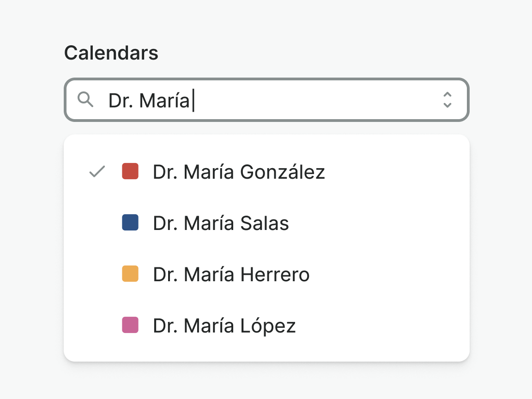The image size is (532, 399).
Task: Click the pink swatch for Dr. María López
Action: coord(130,325)
